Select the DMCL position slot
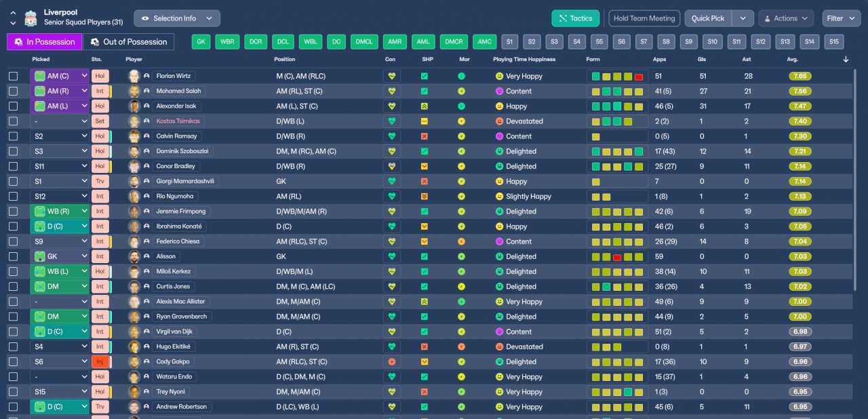The image size is (868, 419). [365, 42]
